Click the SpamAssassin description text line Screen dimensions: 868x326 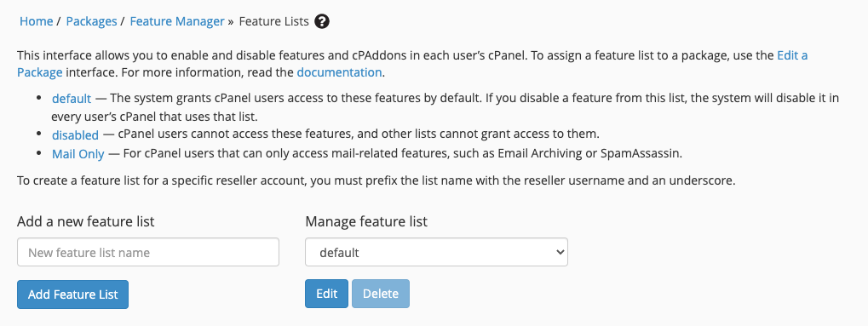tap(367, 154)
